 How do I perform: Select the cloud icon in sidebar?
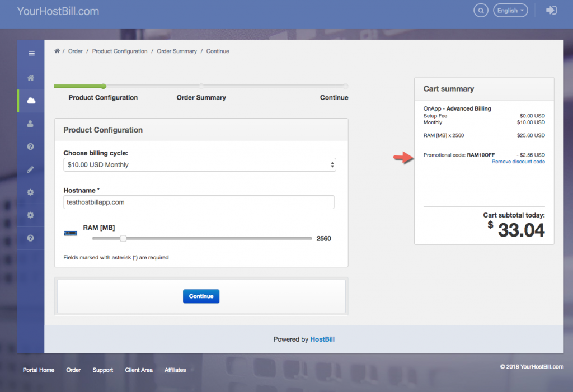tap(31, 101)
